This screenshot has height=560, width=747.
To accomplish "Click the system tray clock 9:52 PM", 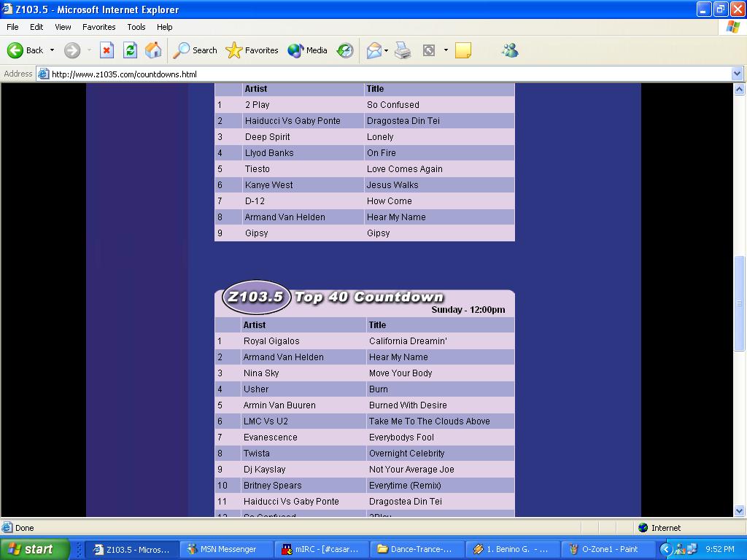I will (x=719, y=549).
